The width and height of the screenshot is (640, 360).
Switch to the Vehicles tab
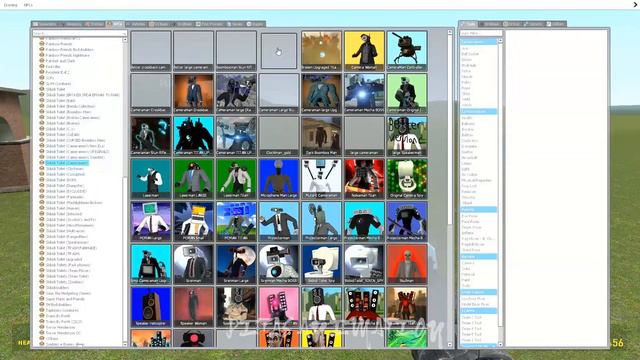pos(136,24)
